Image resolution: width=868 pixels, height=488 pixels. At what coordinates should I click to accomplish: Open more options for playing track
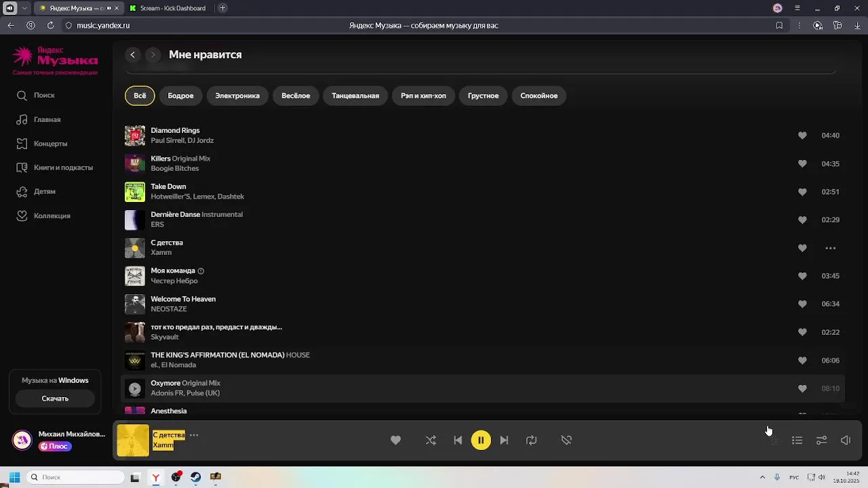tap(194, 435)
